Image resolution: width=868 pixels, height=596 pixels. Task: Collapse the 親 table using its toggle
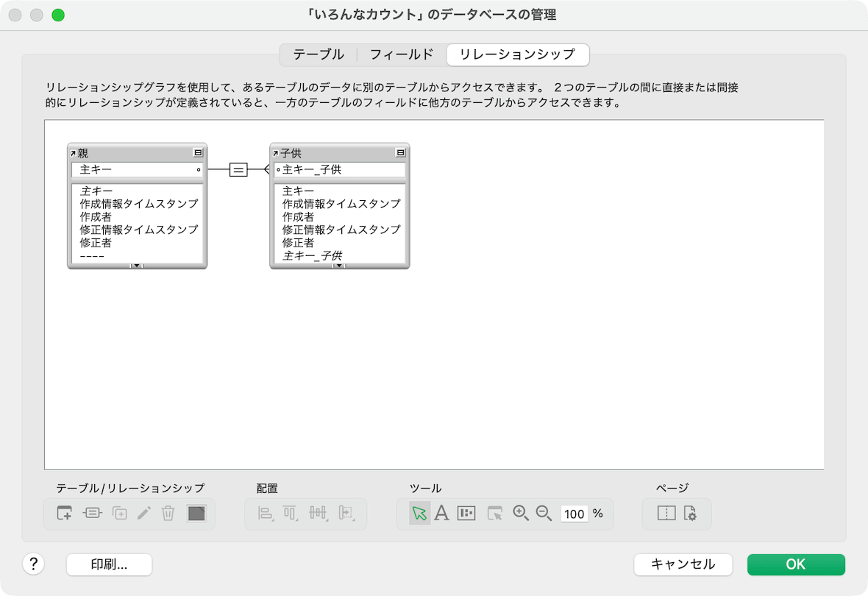(x=198, y=152)
